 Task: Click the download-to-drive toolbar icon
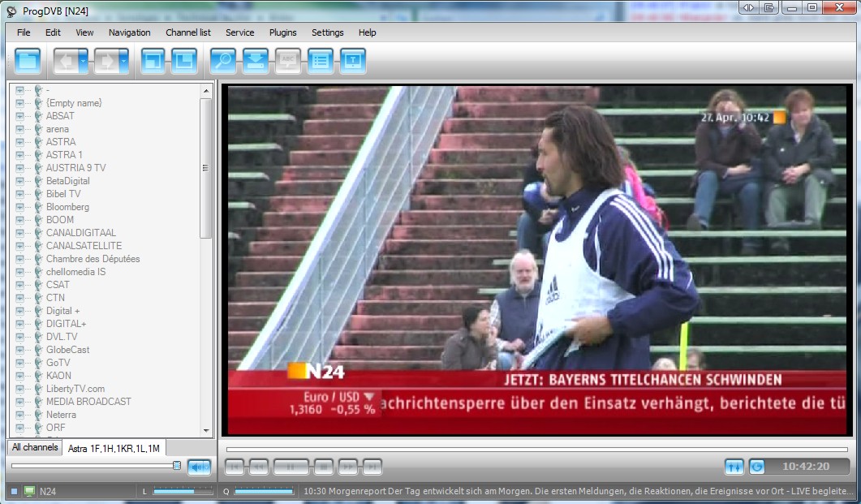click(x=256, y=60)
